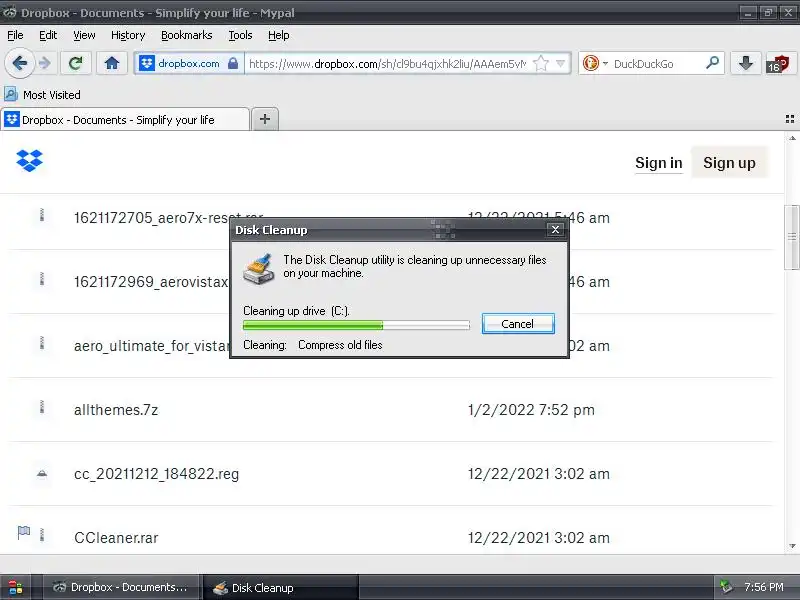
Task: Open the Edit menu
Action: [x=48, y=35]
